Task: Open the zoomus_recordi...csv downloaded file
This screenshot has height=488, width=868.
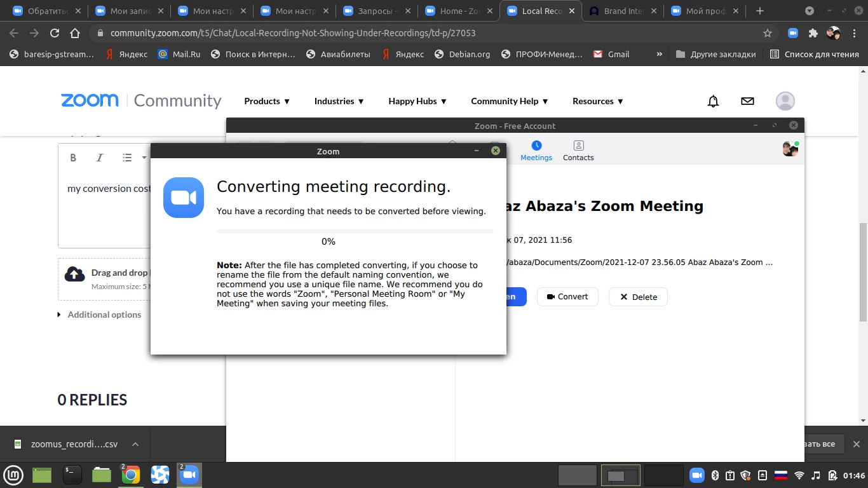Action: (x=66, y=444)
